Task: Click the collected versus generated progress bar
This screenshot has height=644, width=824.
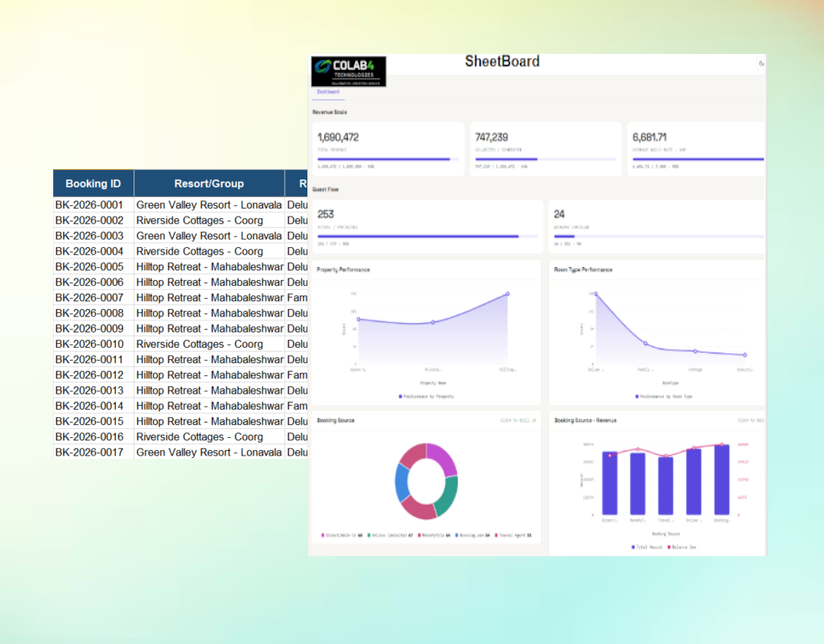Action: click(546, 159)
